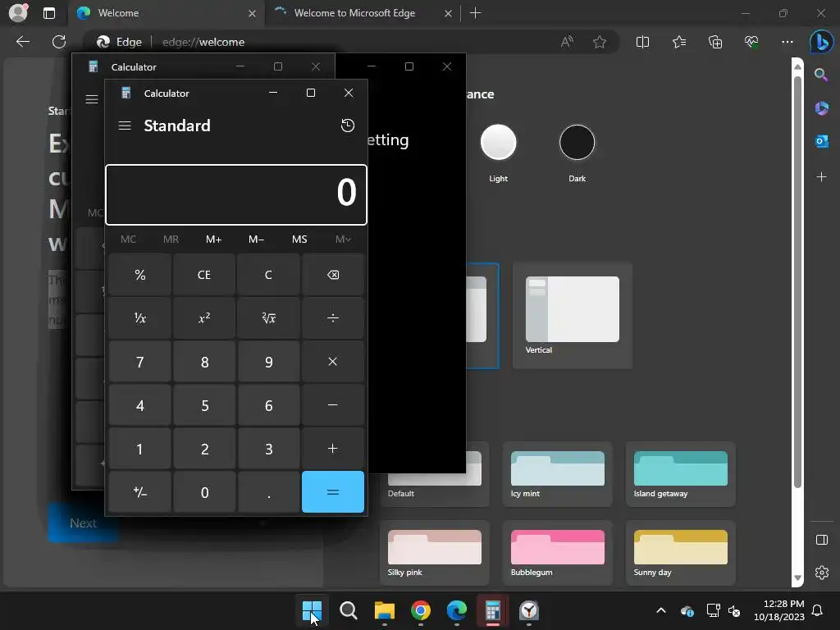840x630 pixels.
Task: Add page to favorites star icon
Action: (600, 42)
